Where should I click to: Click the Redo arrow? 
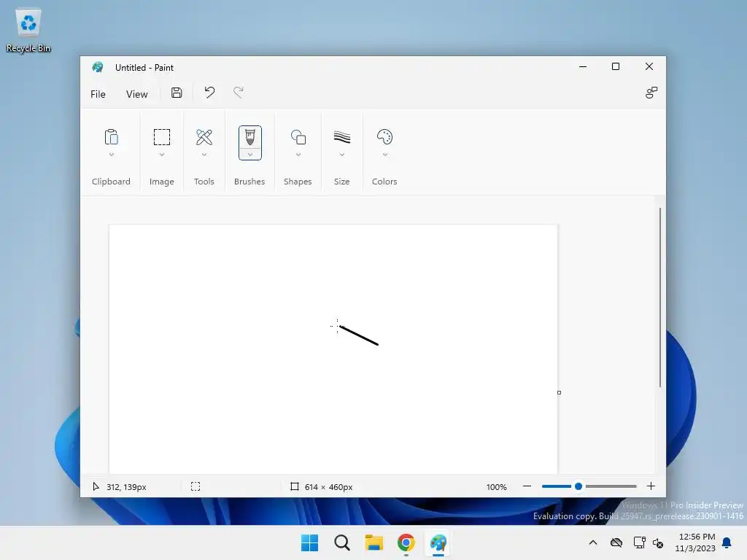pos(239,93)
